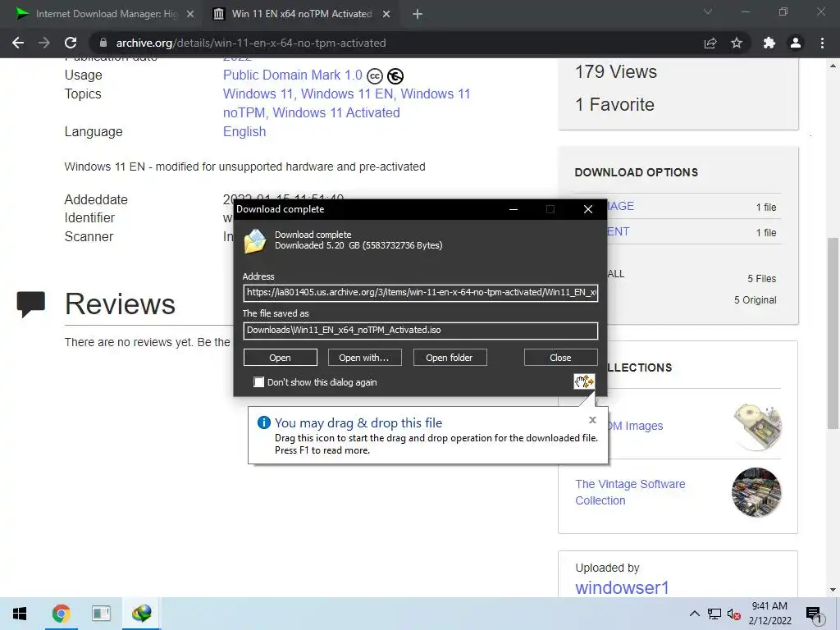Go back in Chrome
Screen dimensions: 840x630
[x=18, y=43]
